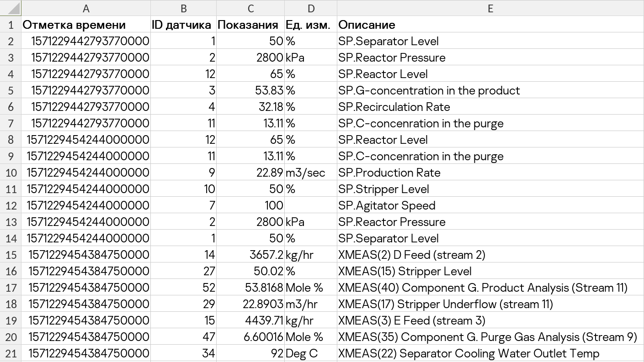Select the empty unit cell in row 12
Viewport: 644px width, 362px height.
click(x=311, y=205)
